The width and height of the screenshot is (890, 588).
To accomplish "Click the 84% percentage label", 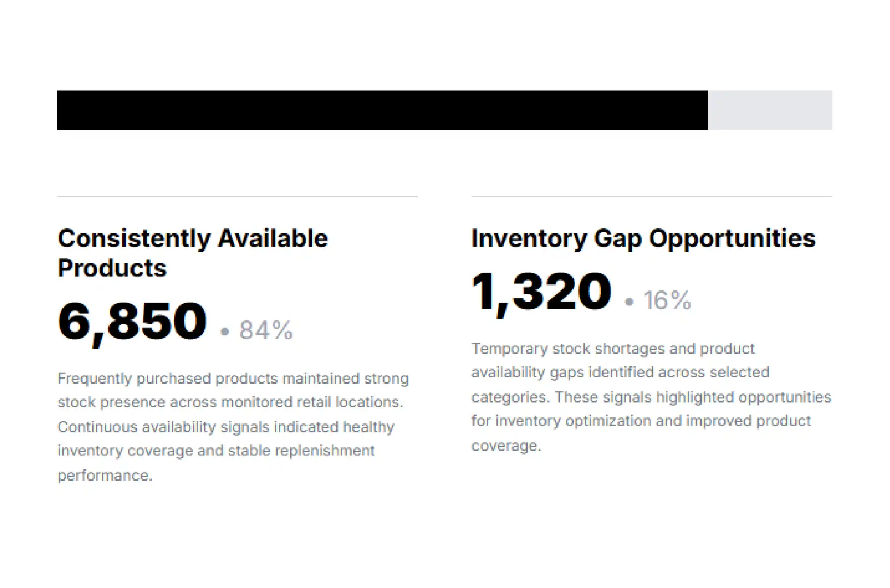I will click(266, 330).
